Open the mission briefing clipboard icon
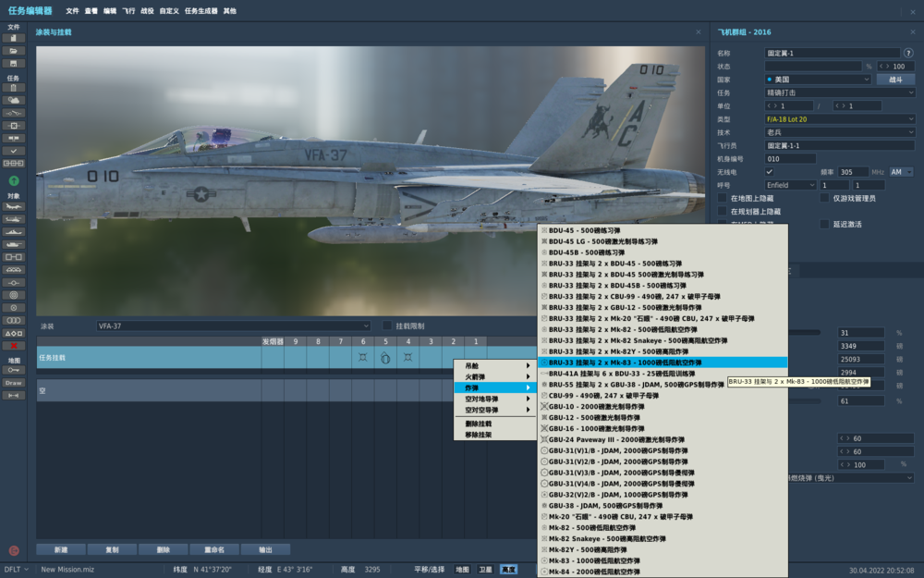This screenshot has width=924, height=578. (14, 87)
